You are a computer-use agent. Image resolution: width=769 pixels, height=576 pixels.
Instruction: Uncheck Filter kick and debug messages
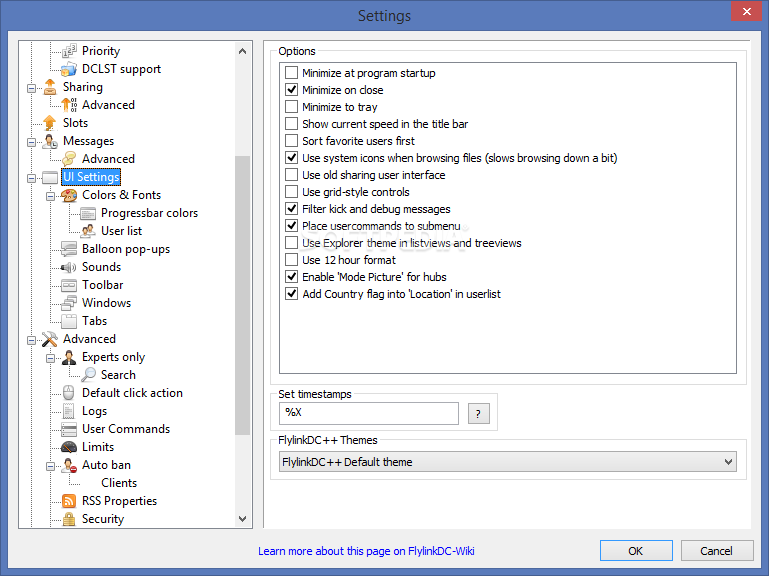point(291,209)
